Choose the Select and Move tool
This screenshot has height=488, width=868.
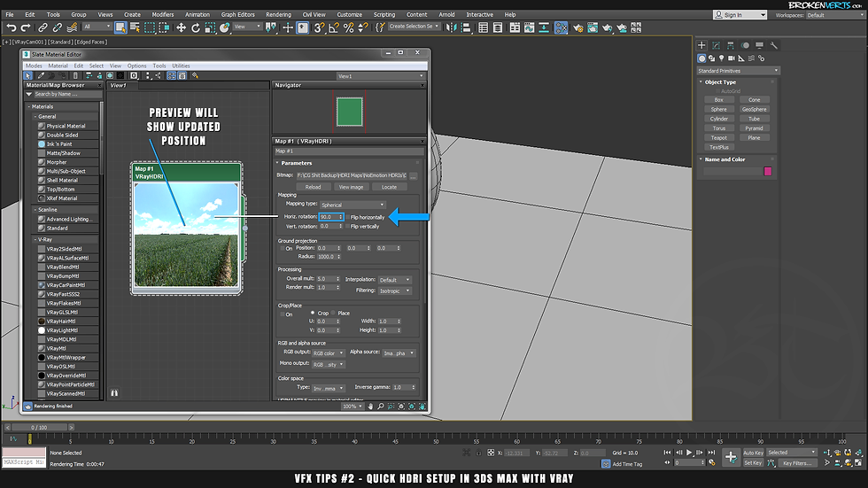(x=181, y=27)
